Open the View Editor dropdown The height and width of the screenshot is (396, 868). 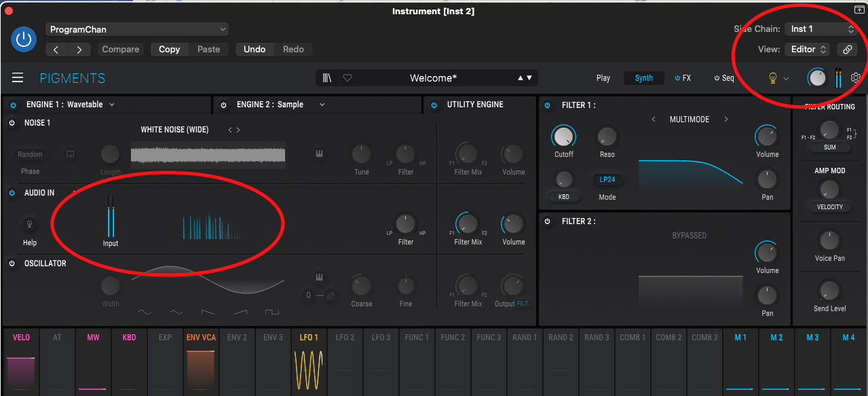coord(808,49)
